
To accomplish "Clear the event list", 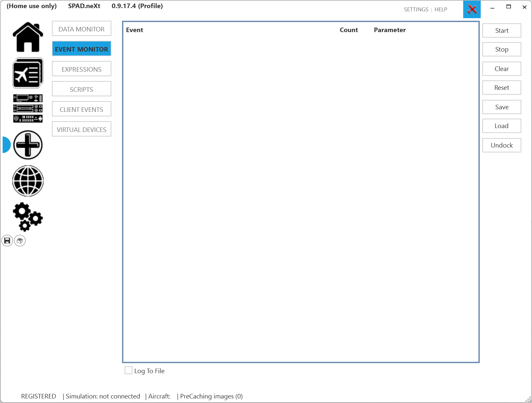I will [502, 69].
